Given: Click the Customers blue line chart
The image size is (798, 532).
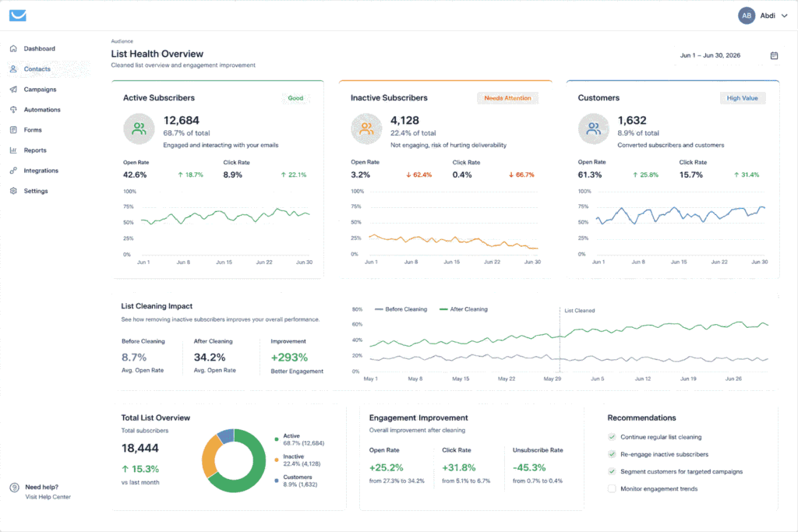Looking at the screenshot, I should point(680,215).
